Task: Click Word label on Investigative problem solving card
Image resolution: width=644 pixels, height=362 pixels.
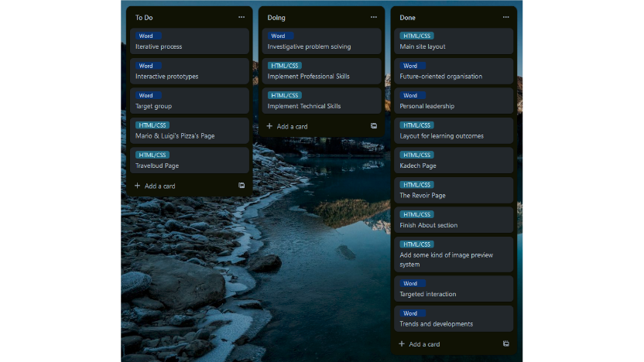Action: 280,36
